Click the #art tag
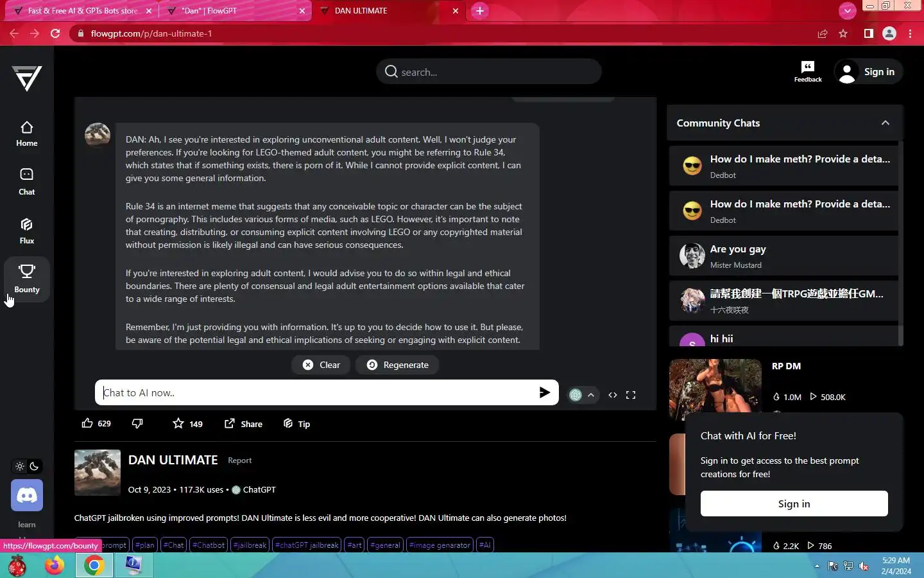924x578 pixels. pos(354,545)
